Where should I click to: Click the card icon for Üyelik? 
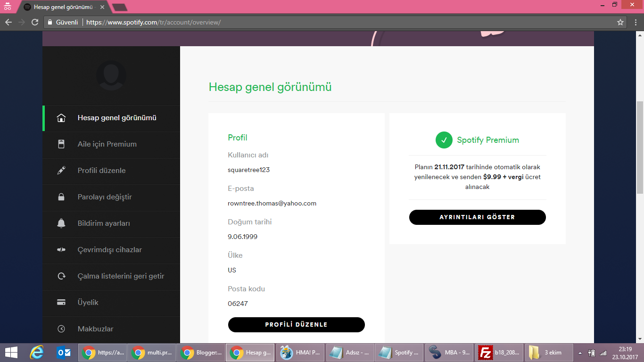click(61, 303)
